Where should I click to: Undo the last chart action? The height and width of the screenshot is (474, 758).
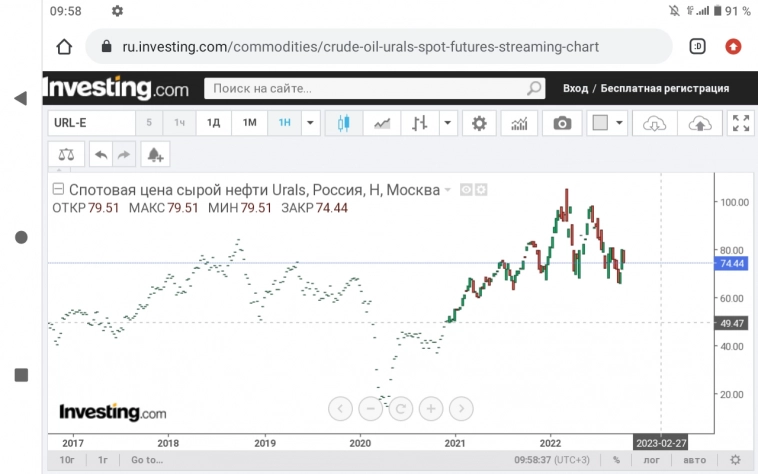coord(101,155)
